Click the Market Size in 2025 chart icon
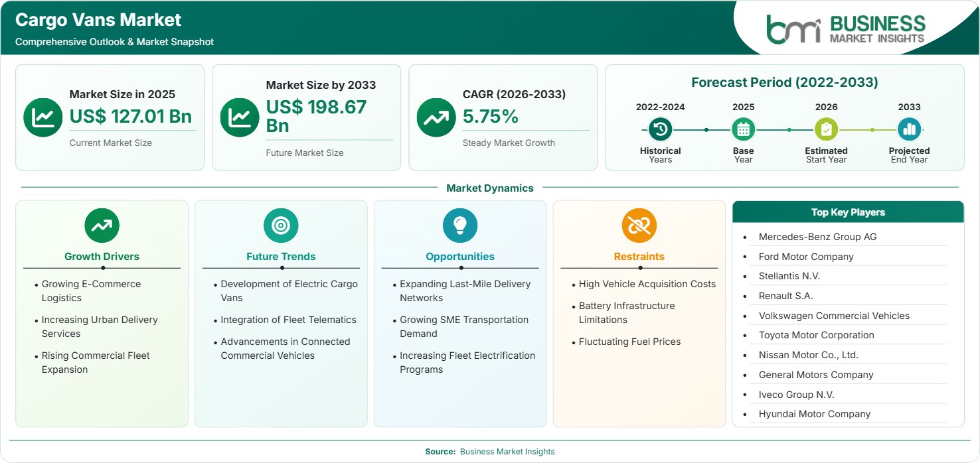 click(x=43, y=117)
